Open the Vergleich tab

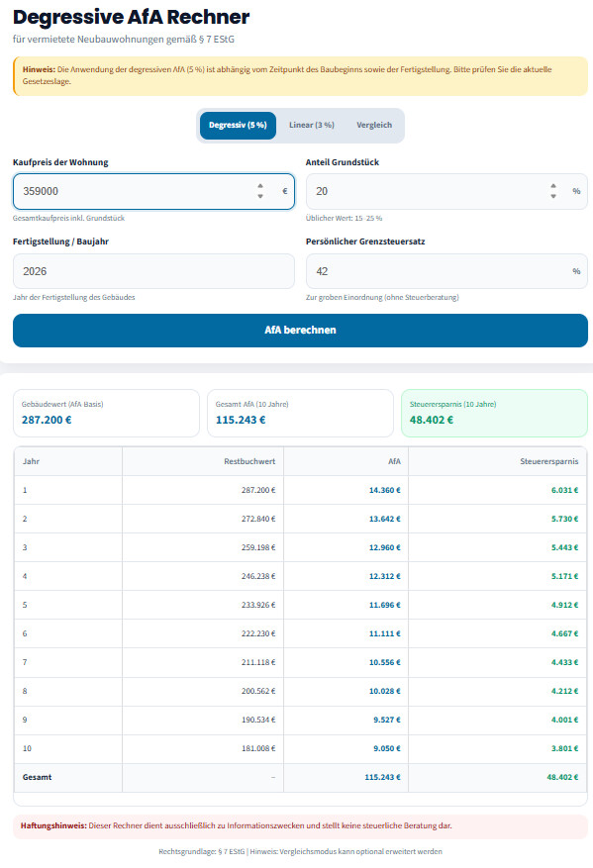[374, 125]
